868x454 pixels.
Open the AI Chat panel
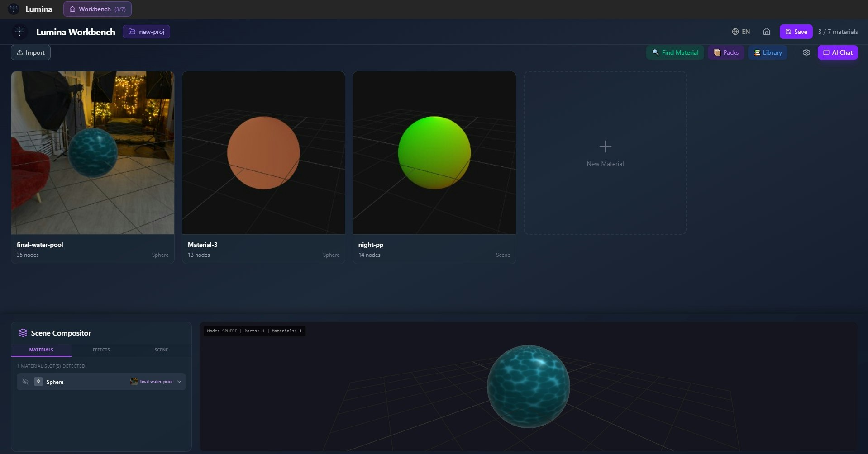[838, 52]
